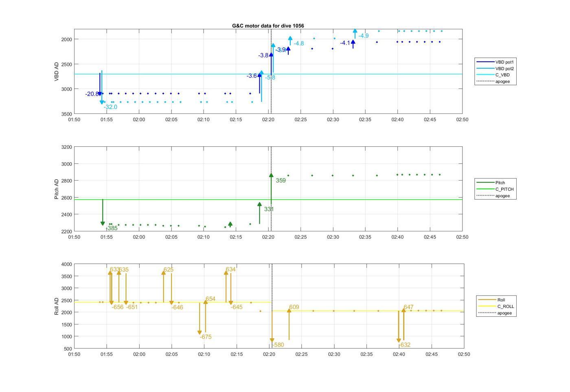
Task: Click the '-646' roll annotation
Action: point(177,307)
